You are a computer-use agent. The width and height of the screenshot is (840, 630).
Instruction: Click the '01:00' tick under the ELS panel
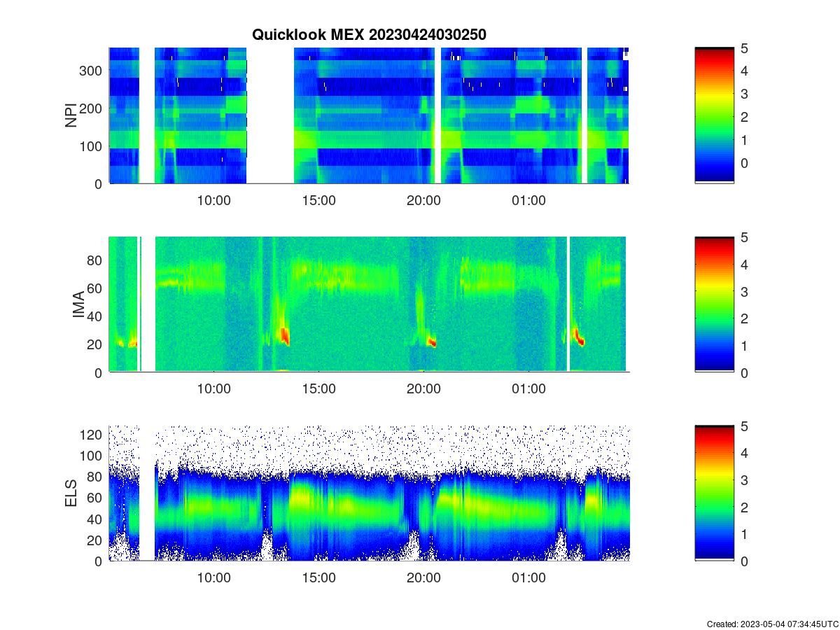click(x=528, y=577)
